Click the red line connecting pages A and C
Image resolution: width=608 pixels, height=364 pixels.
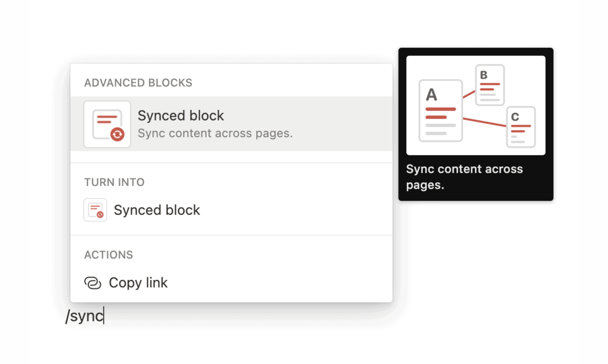click(x=484, y=122)
